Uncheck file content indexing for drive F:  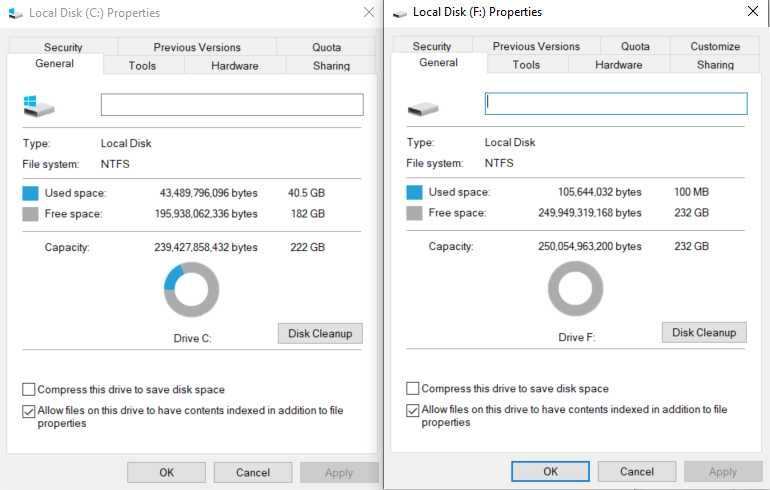pos(413,410)
